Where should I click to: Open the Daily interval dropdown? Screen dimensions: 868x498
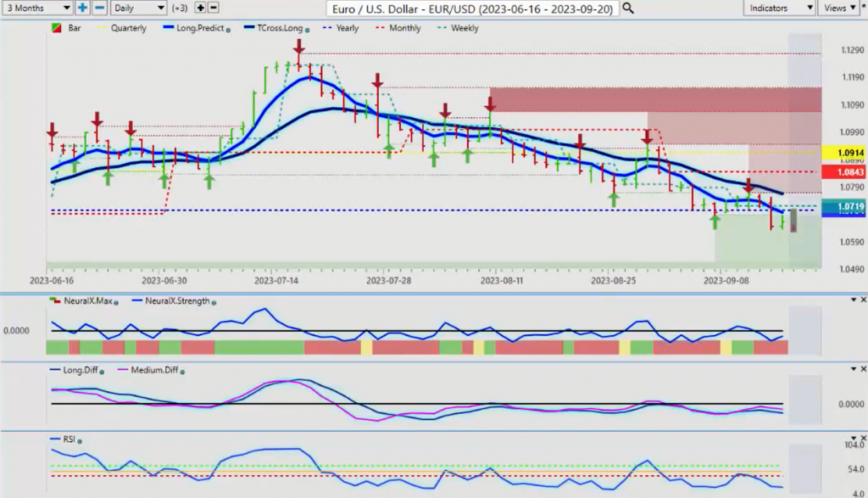pyautogui.click(x=138, y=8)
